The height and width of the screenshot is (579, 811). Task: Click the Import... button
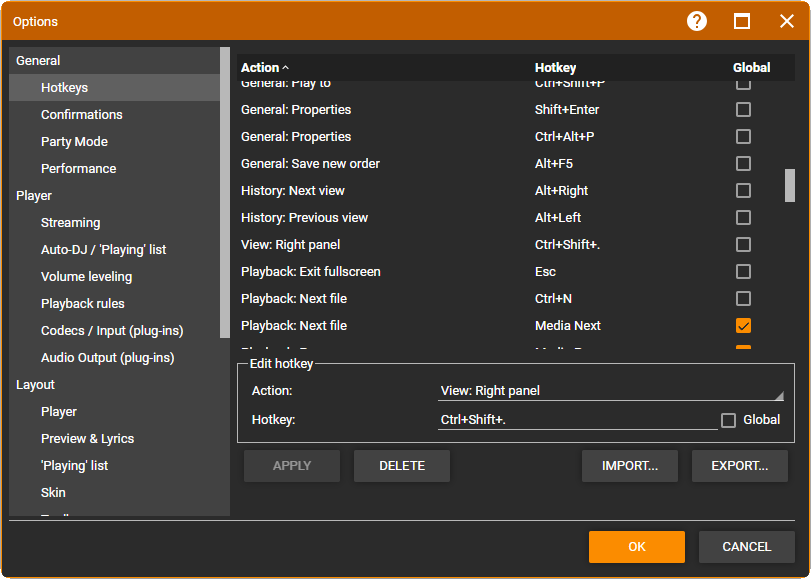pos(630,466)
